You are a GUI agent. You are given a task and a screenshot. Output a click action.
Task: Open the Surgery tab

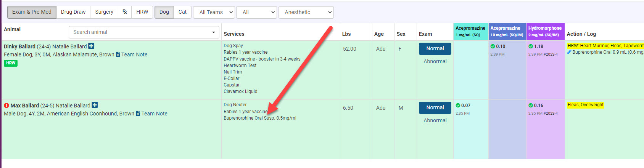[x=104, y=12]
